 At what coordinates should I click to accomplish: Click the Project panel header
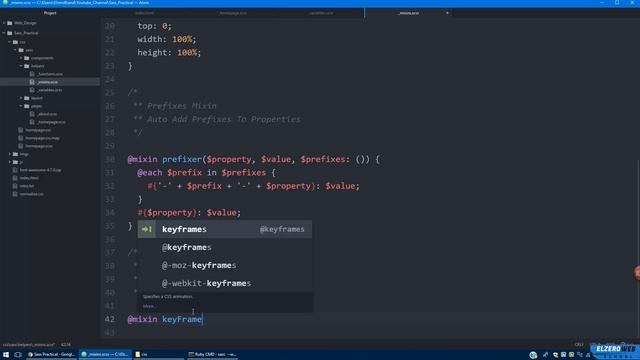[50, 13]
